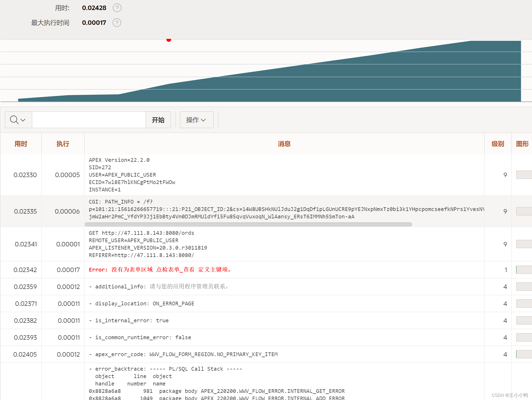Open help icon next to 最大执行时间 value

tap(117, 23)
